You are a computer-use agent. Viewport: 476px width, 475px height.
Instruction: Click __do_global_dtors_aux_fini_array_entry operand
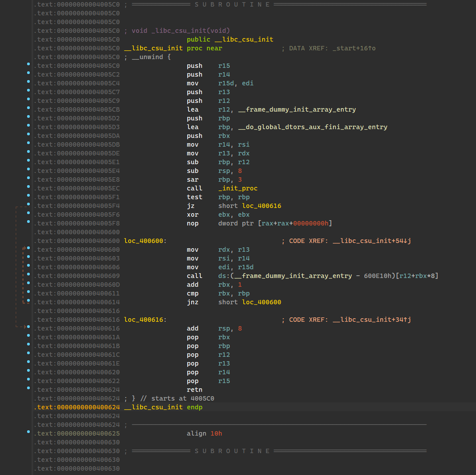312,127
